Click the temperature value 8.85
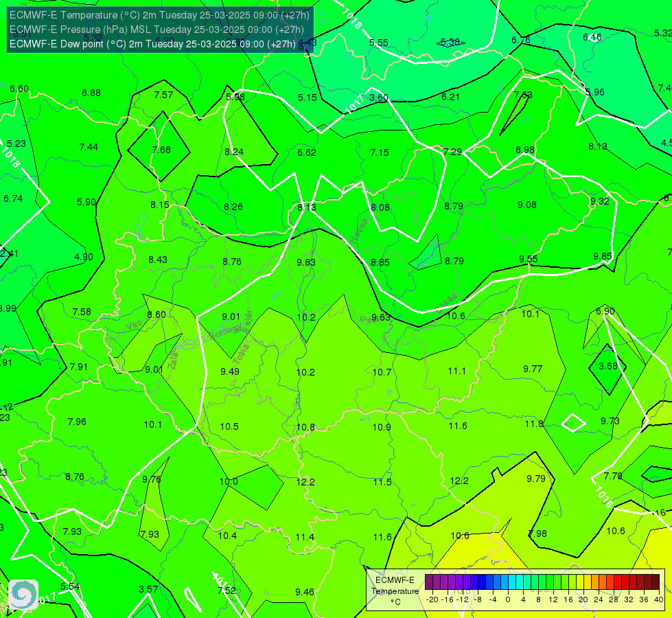 (380, 262)
